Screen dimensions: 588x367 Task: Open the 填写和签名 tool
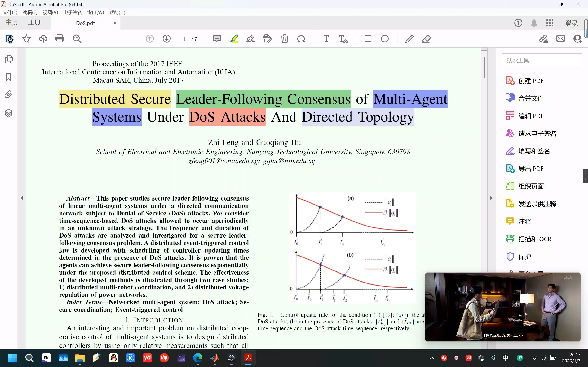click(x=528, y=151)
